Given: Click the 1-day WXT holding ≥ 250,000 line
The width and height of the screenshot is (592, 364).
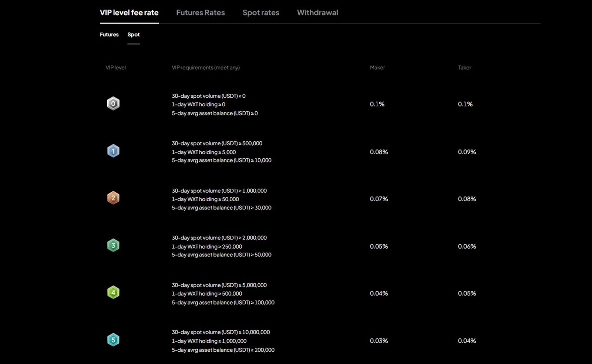Looking at the screenshot, I should click(x=207, y=246).
